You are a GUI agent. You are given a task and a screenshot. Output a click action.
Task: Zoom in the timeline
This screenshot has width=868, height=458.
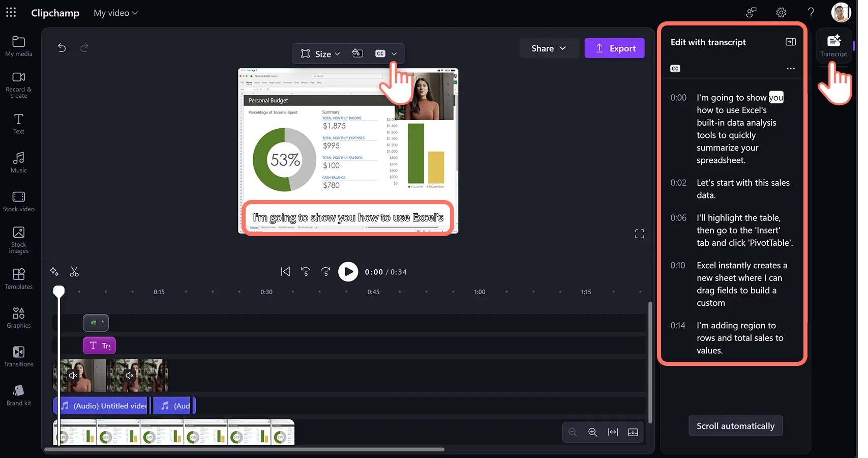point(592,432)
